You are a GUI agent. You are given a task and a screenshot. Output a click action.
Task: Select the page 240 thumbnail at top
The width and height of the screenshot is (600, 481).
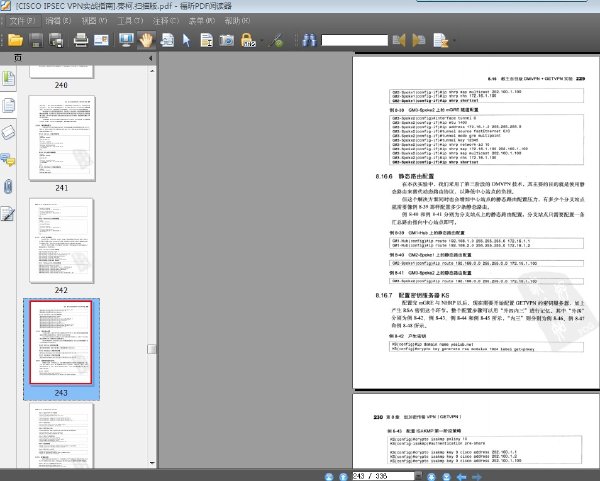61,72
